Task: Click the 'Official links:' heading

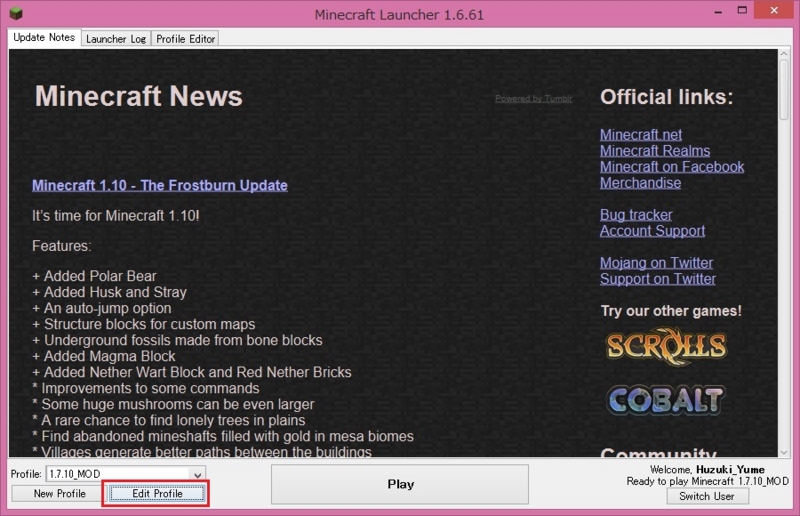Action: (x=666, y=97)
